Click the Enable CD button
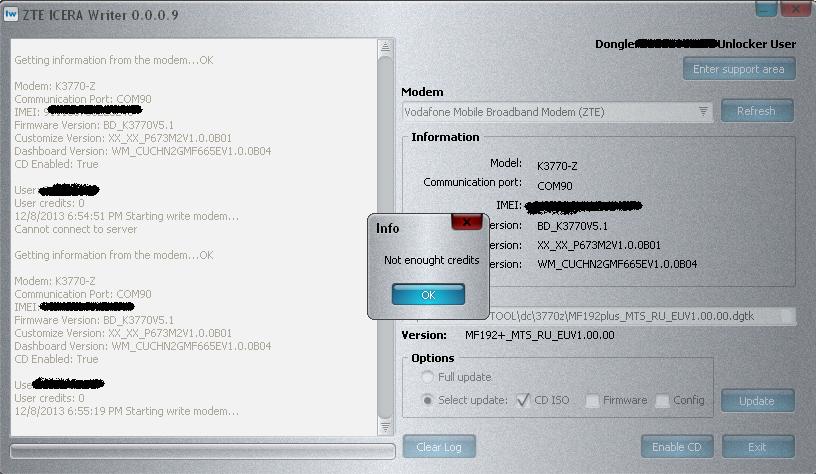Screen dimensions: 816x474 677,446
